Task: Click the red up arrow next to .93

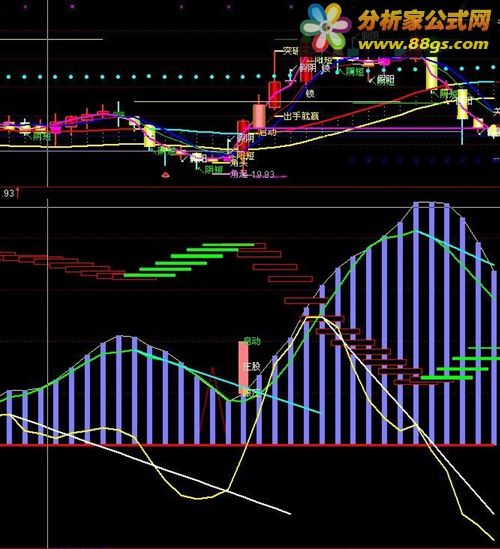Action: pos(18,193)
